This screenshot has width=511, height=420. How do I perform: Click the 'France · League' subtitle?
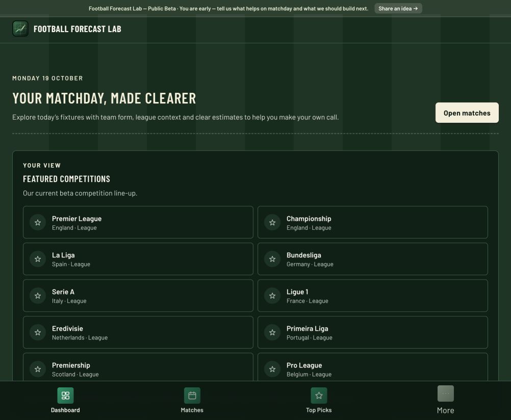(x=308, y=301)
